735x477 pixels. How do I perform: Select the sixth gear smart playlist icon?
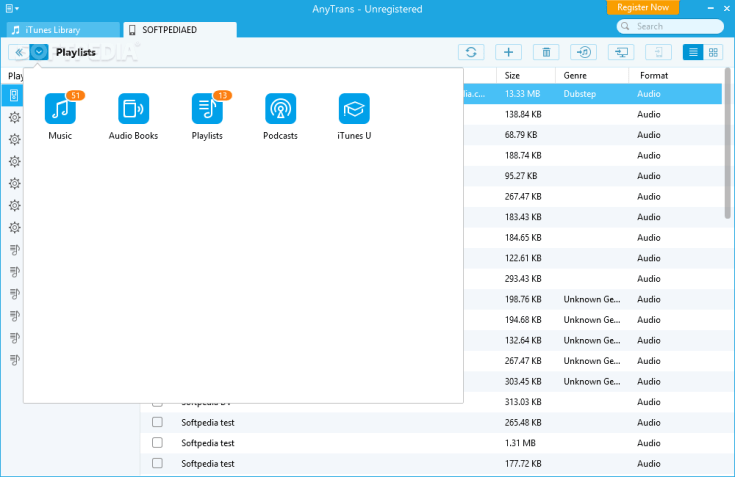pyautogui.click(x=15, y=227)
